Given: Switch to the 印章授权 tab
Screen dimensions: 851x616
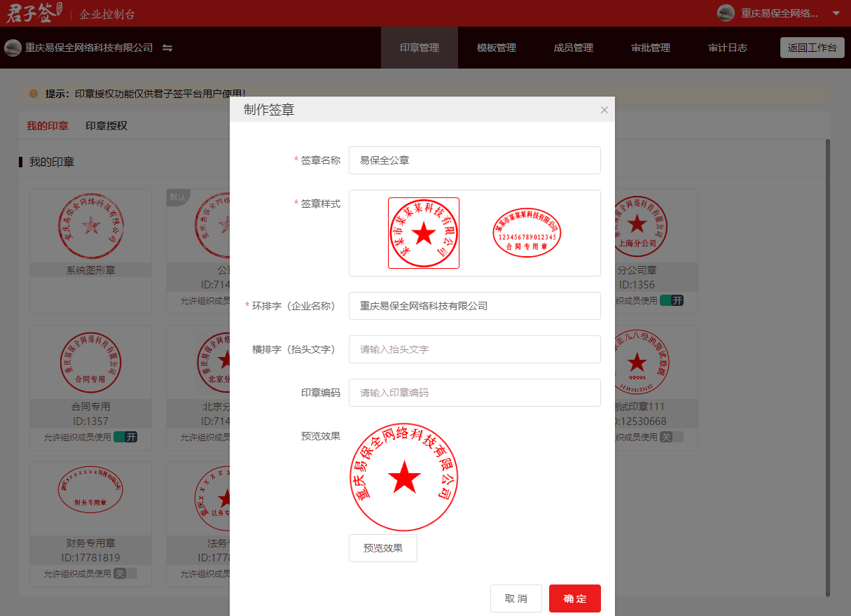Looking at the screenshot, I should coord(106,126).
